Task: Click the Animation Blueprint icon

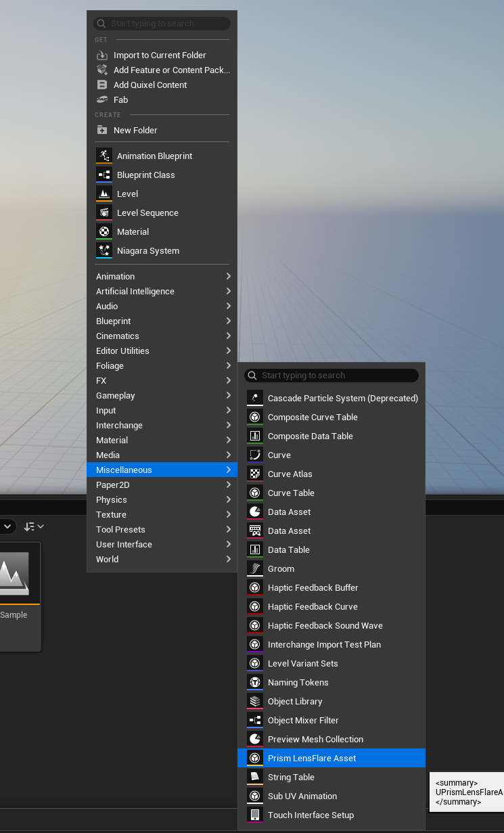Action: [x=104, y=156]
